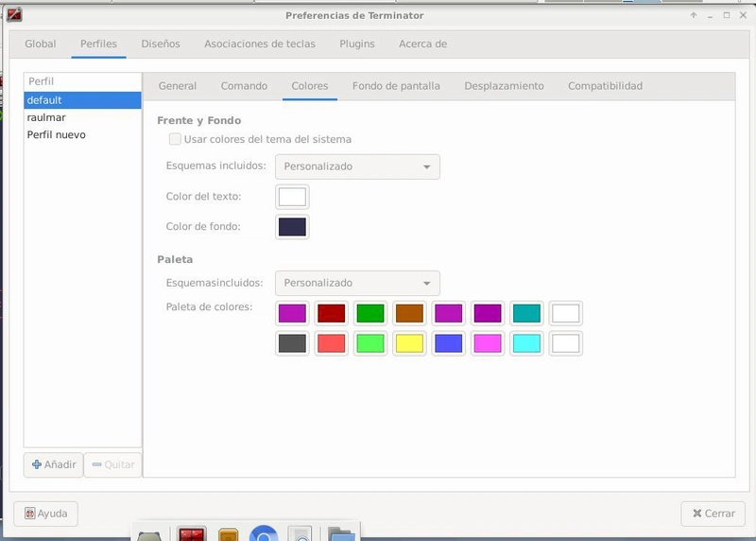The width and height of the screenshot is (756, 541).
Task: Open the Diseños tab
Action: [161, 44]
